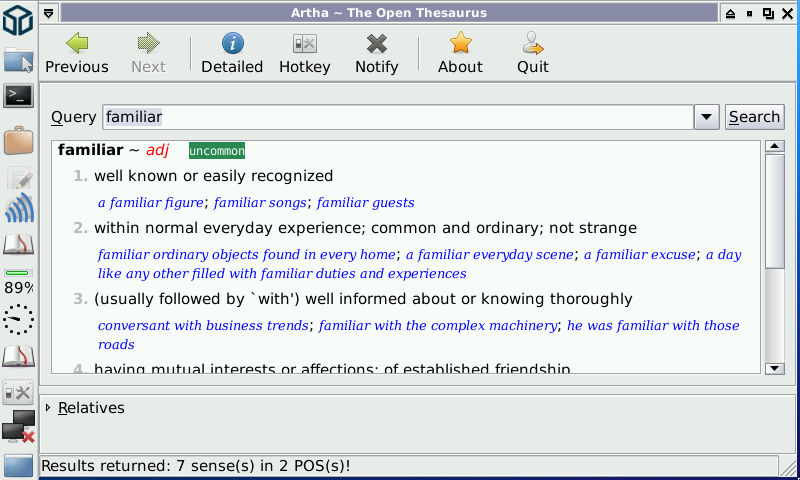Screen dimensions: 800x480
Task: Click the scrollbar down arrow in definitions
Action: click(x=774, y=368)
